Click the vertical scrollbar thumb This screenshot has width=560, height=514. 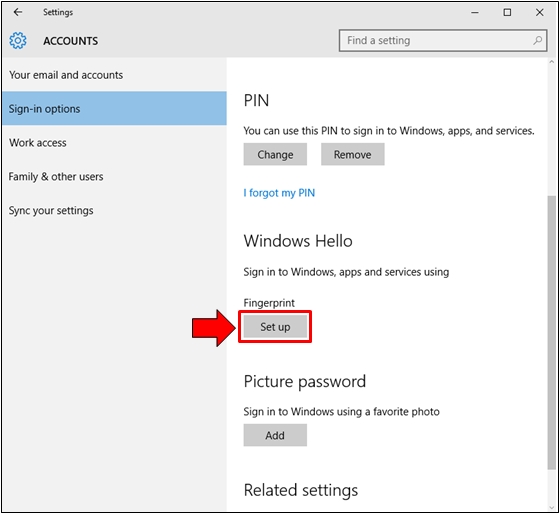(x=552, y=332)
